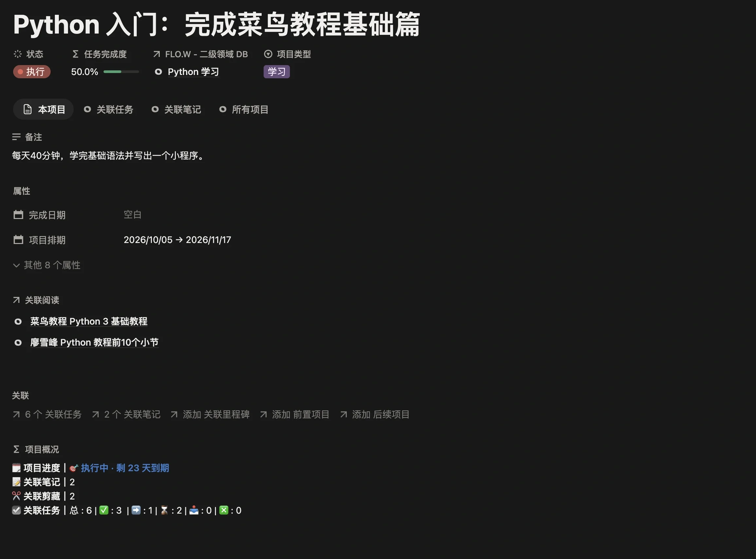Click the circle icon before 廖雪峰 Python 教程
Image resolution: width=756 pixels, height=559 pixels.
coord(18,343)
